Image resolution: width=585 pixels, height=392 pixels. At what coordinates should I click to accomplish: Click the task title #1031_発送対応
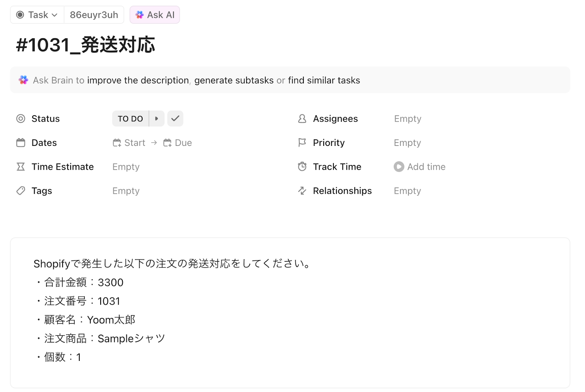coord(86,45)
